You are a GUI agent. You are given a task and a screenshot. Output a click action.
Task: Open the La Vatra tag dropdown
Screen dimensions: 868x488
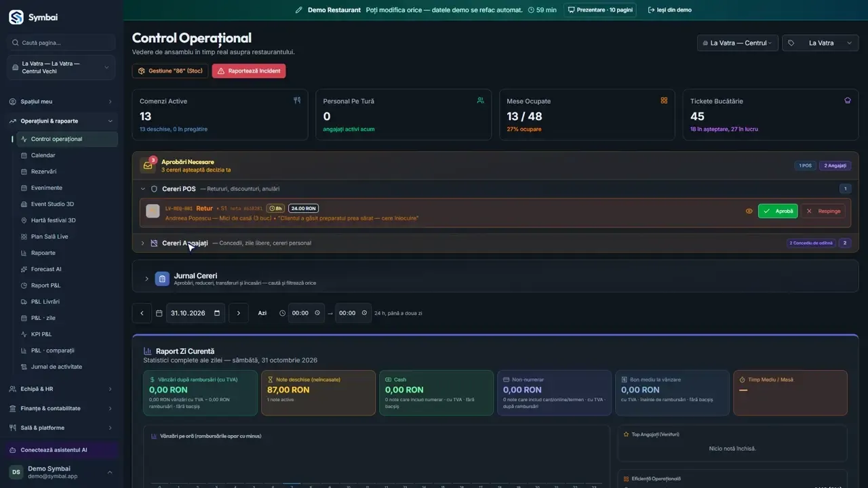coord(821,43)
